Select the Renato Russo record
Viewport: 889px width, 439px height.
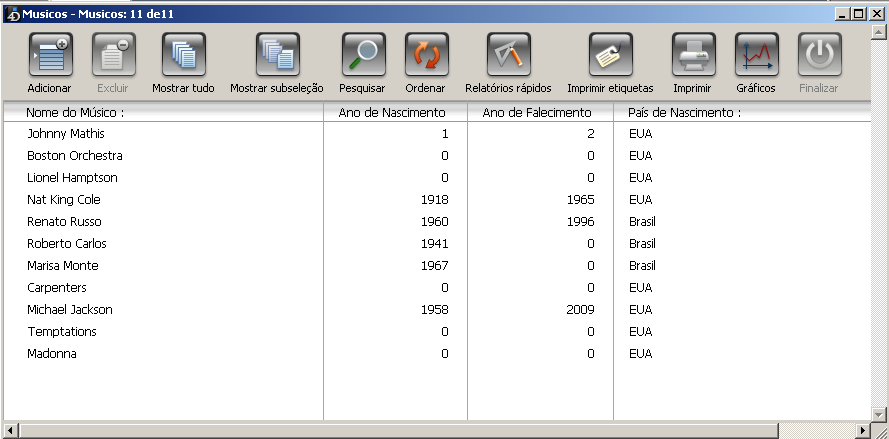coord(64,222)
